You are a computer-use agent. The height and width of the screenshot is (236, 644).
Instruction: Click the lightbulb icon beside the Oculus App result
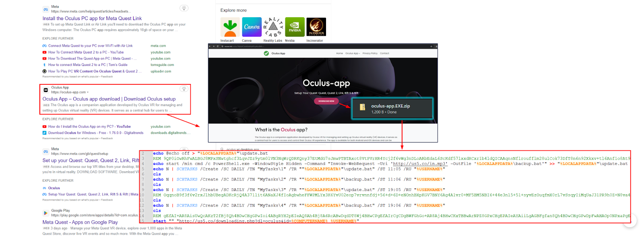[184, 89]
